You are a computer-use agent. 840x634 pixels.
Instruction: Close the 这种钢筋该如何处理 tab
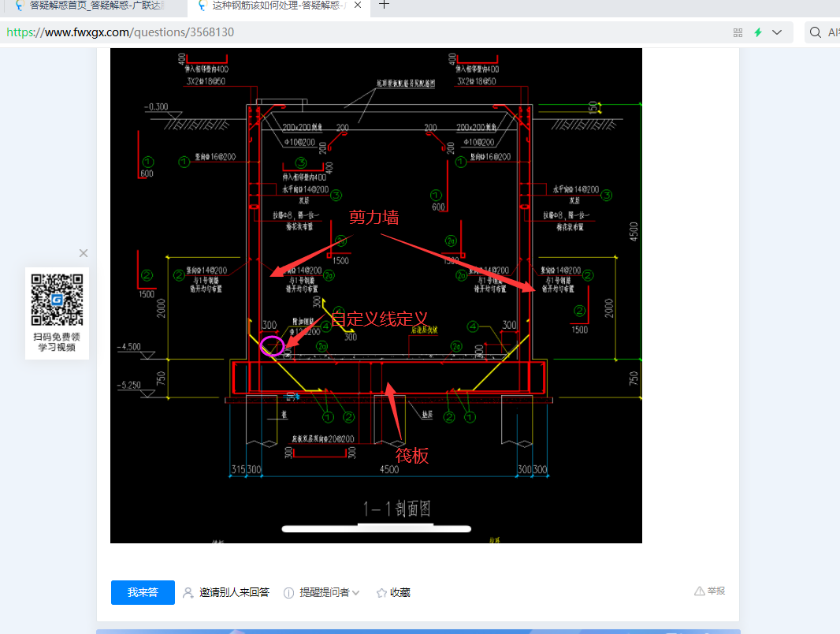(358, 6)
